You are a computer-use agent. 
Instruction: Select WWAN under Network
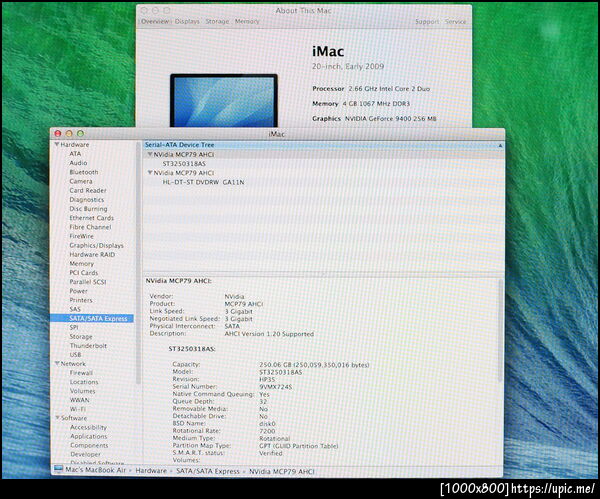point(79,400)
